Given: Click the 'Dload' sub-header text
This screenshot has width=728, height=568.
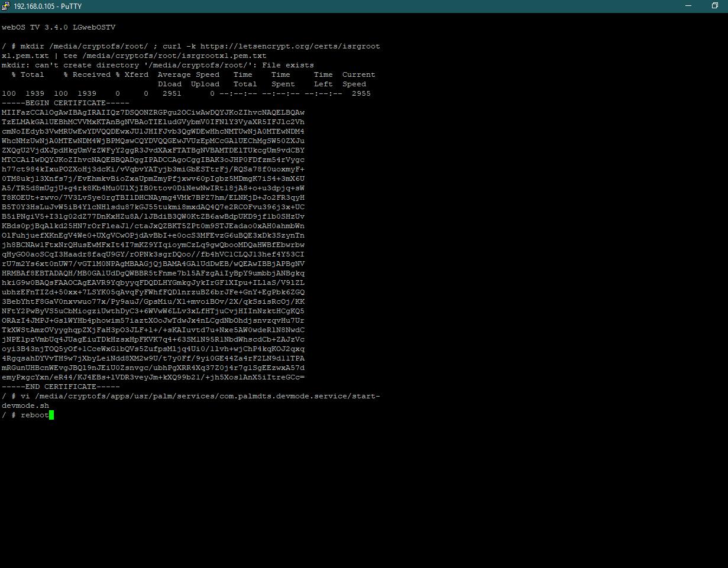Looking at the screenshot, I should (x=170, y=84).
